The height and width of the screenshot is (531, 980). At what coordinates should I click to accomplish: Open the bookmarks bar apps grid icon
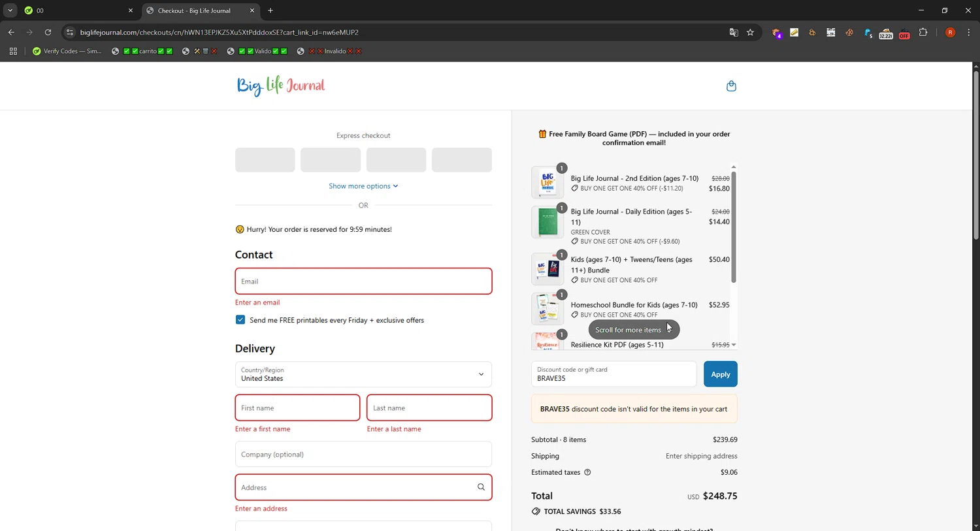[13, 51]
